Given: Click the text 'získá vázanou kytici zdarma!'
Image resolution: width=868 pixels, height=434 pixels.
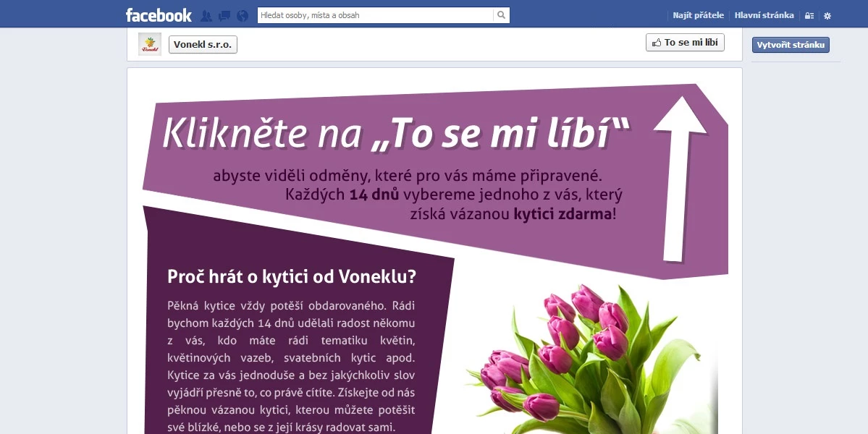Looking at the screenshot, I should (513, 213).
